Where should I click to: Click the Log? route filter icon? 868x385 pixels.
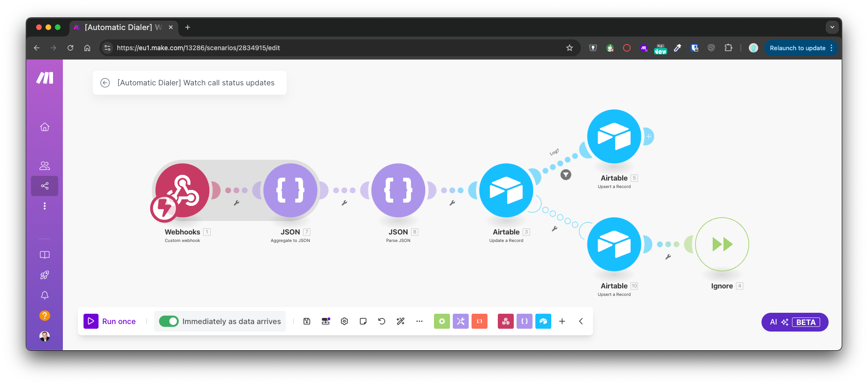pos(566,175)
